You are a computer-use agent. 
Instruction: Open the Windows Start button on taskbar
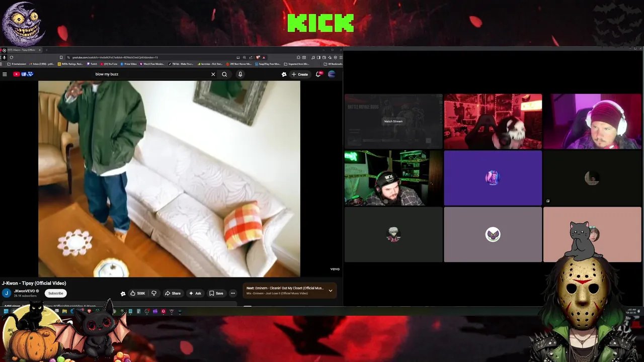click(x=6, y=311)
